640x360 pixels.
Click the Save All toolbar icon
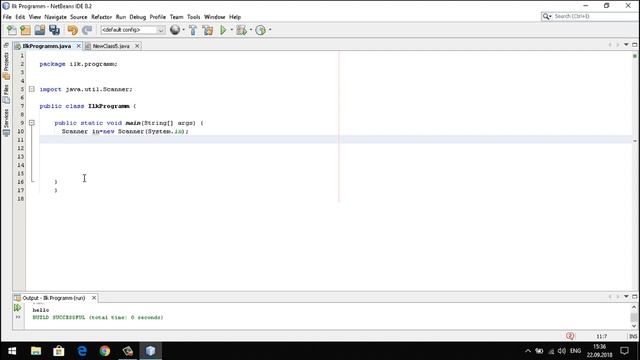coord(54,30)
